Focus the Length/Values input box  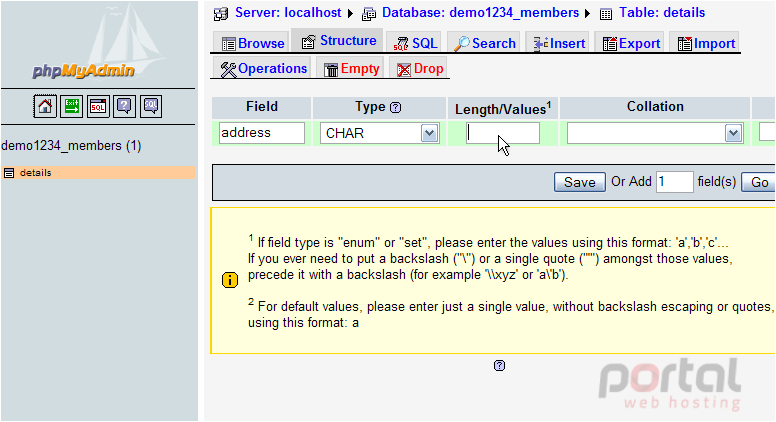(x=503, y=133)
